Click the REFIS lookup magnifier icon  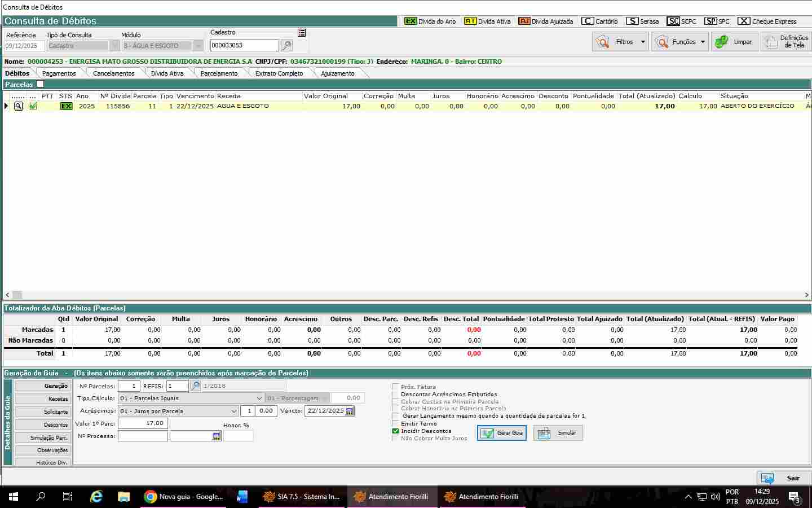pyautogui.click(x=195, y=386)
